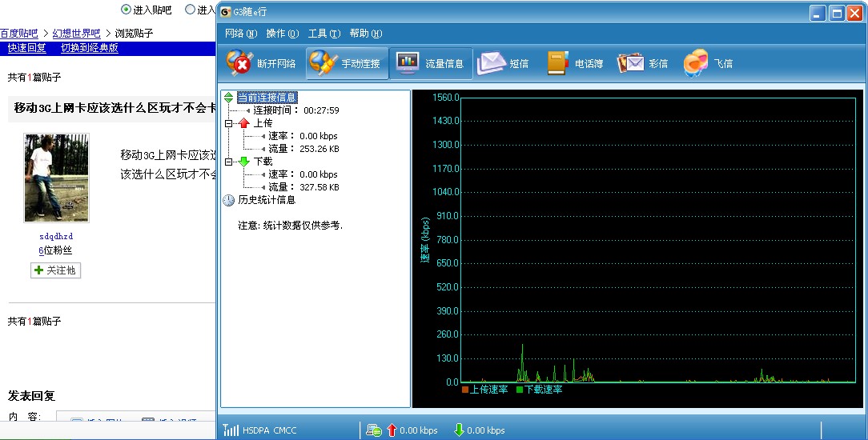This screenshot has height=440, width=868.
Task: Click the traffic speed graph area
Action: coord(658,240)
